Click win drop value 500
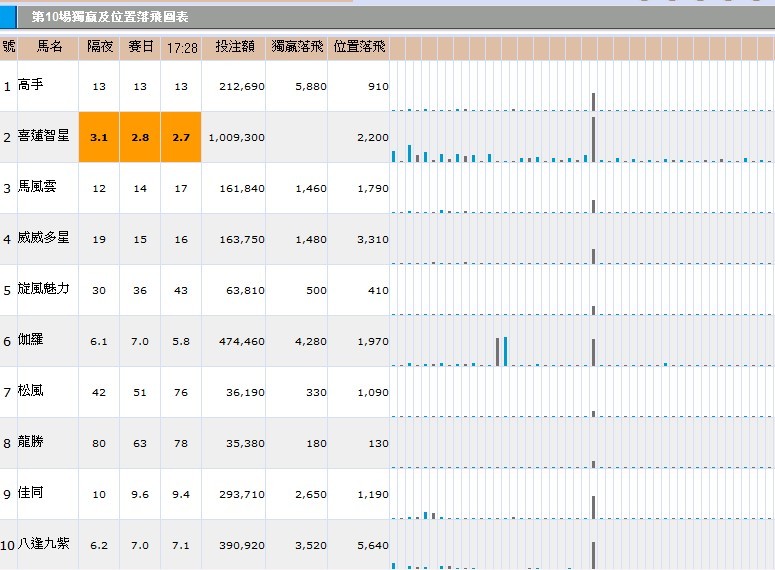 tap(316, 290)
